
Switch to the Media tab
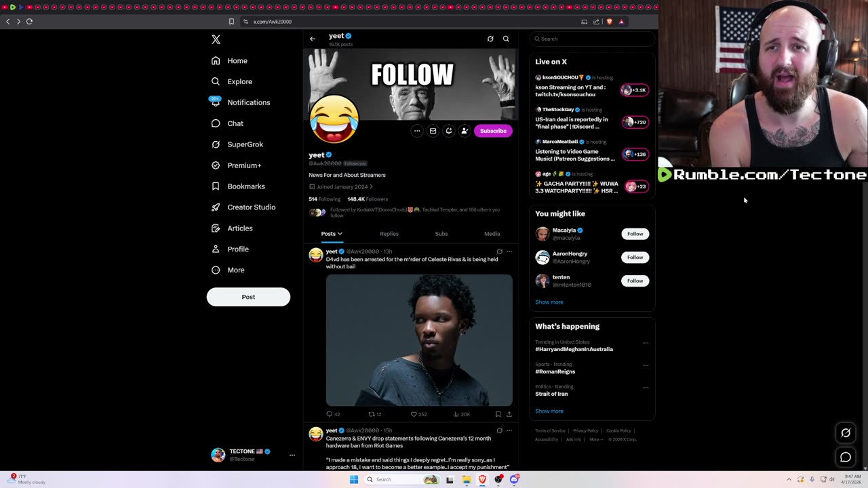[492, 234]
